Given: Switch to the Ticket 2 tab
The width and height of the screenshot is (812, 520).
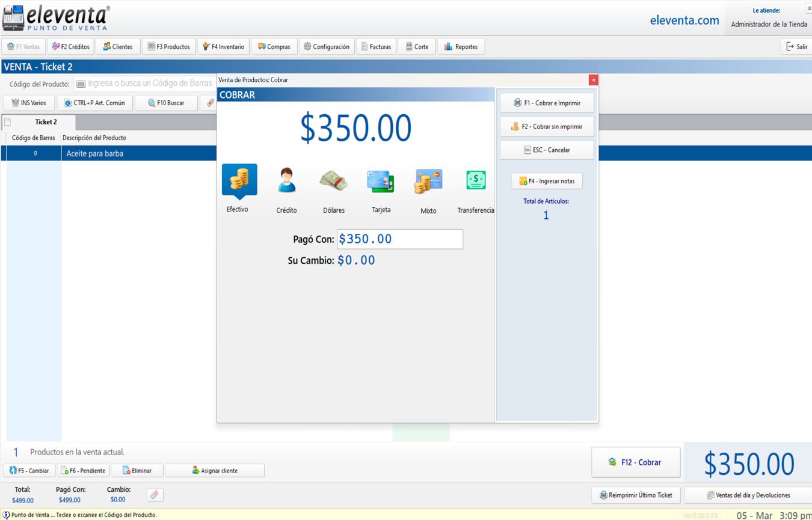Looking at the screenshot, I should click(46, 122).
